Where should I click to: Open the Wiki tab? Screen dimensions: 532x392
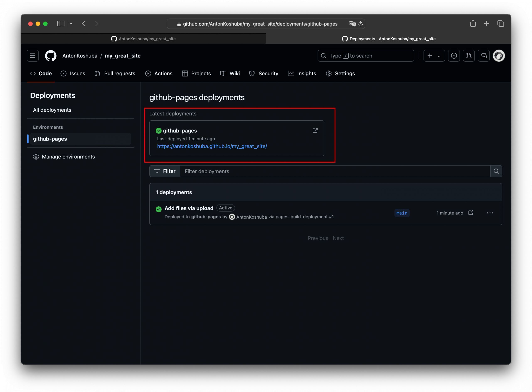click(230, 73)
